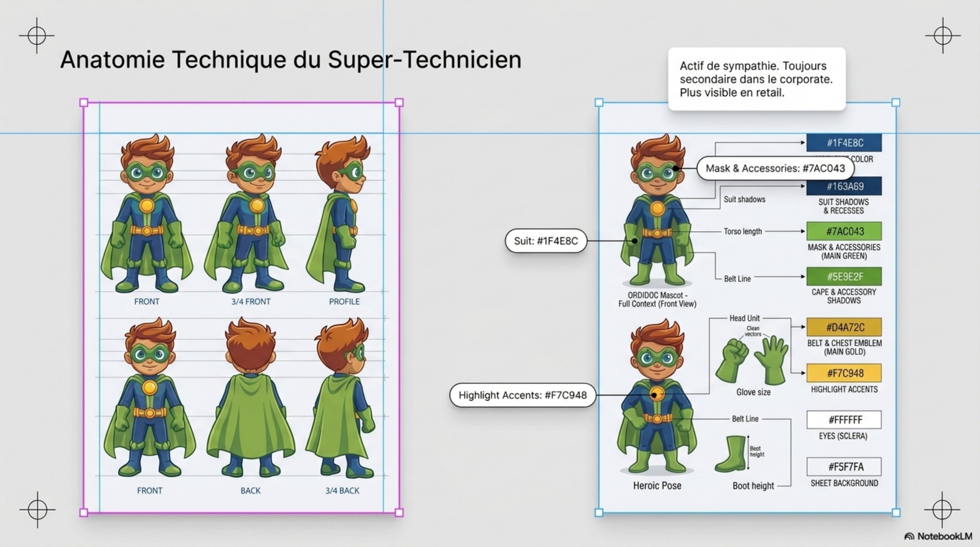Click the 'Suit: #1F4E8C' callout label

546,241
